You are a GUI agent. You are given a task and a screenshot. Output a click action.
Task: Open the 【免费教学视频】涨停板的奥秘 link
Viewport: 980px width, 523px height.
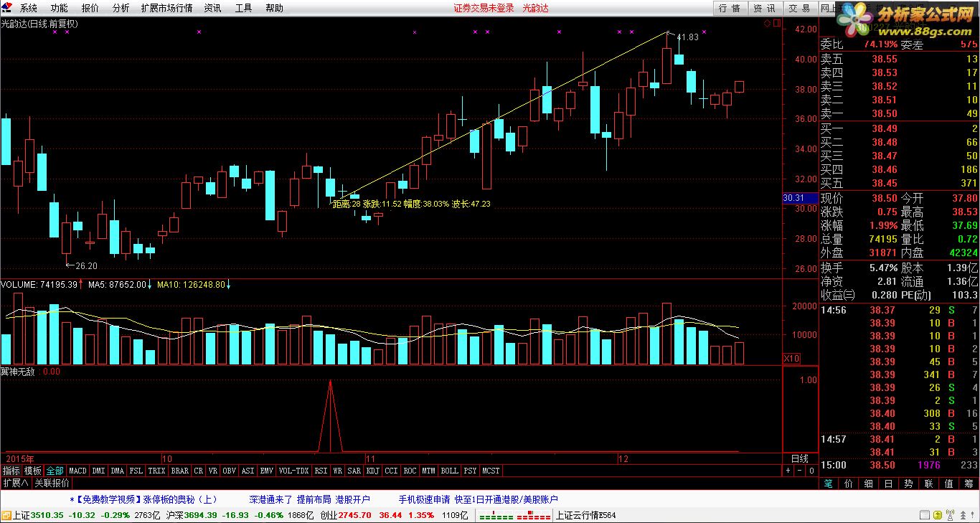point(143,499)
